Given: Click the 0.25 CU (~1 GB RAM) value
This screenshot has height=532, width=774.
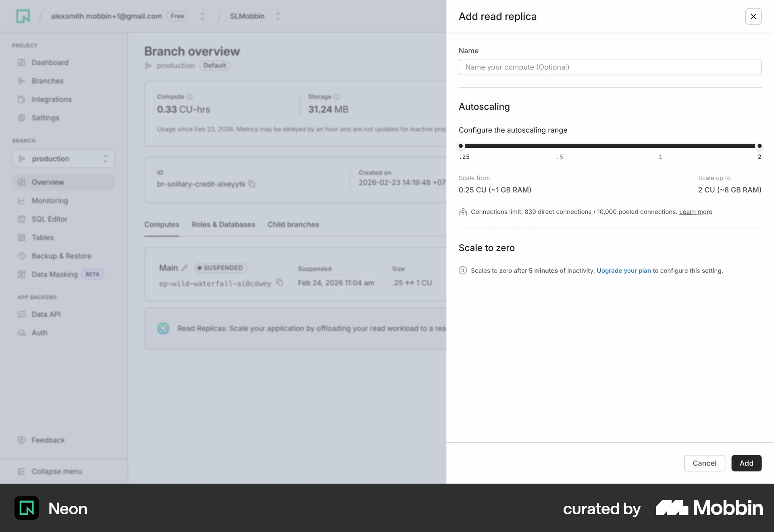Looking at the screenshot, I should click(495, 190).
